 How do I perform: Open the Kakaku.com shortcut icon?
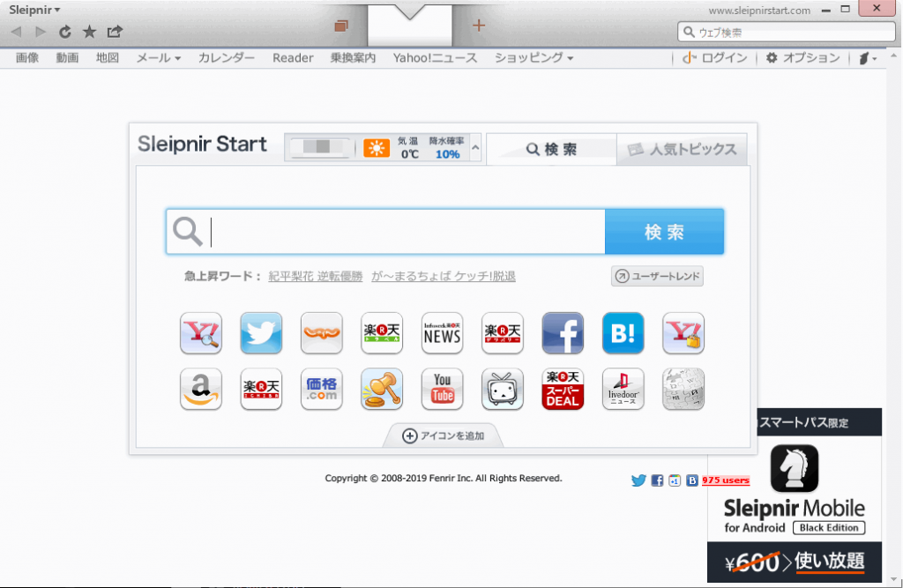(x=322, y=389)
